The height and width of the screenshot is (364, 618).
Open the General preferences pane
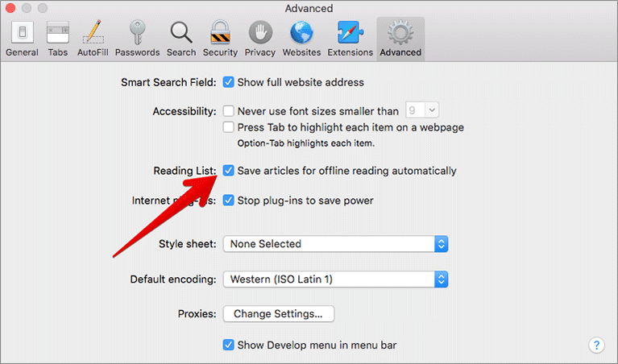point(22,39)
